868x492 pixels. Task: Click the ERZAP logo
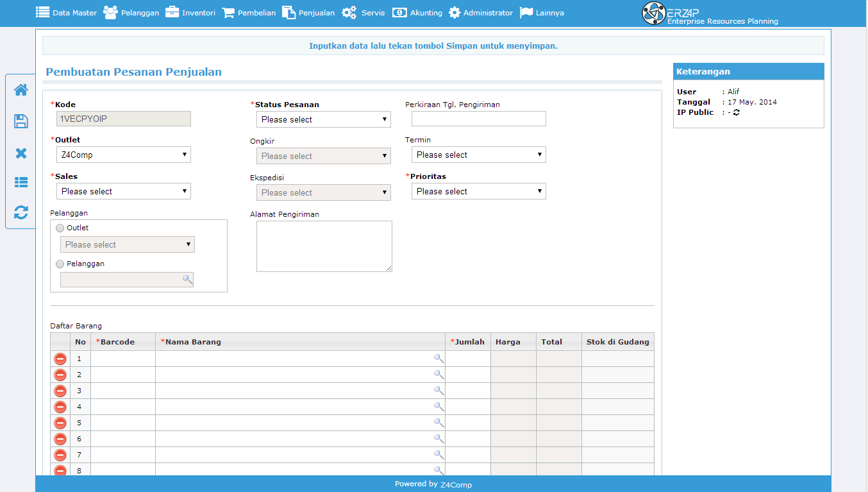pyautogui.click(x=710, y=13)
